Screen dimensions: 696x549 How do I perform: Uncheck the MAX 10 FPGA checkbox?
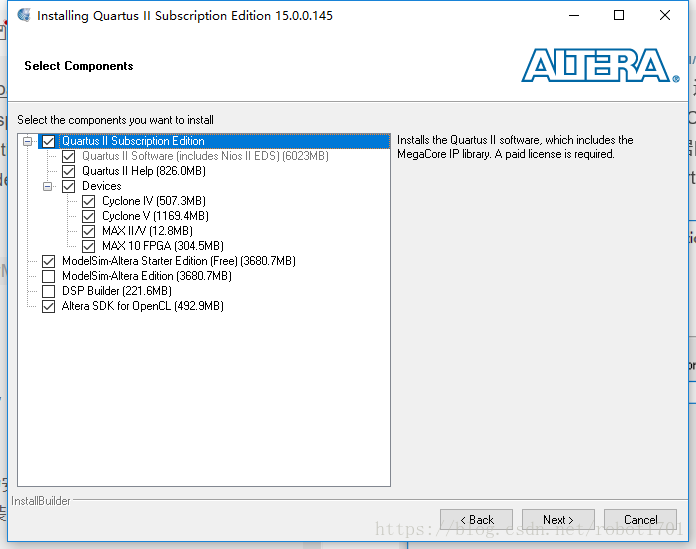pos(88,246)
